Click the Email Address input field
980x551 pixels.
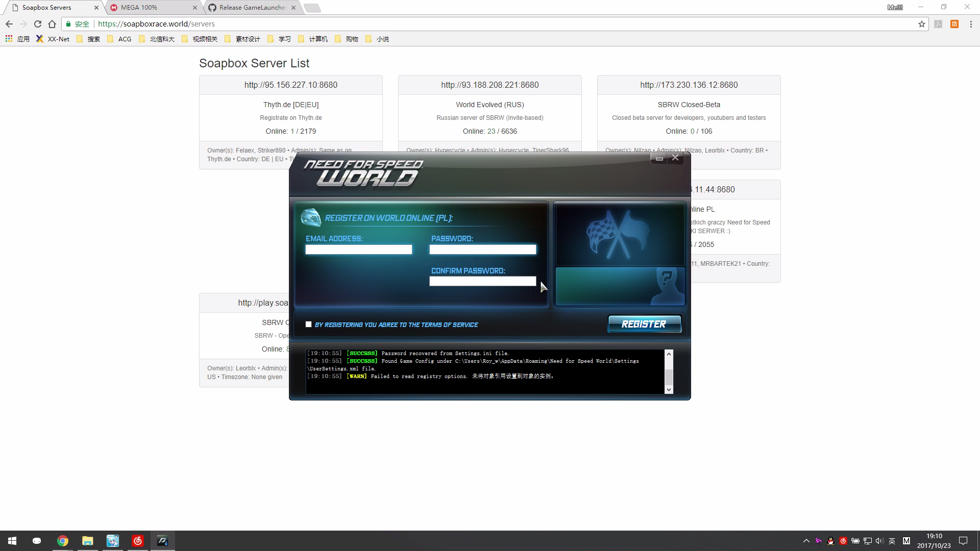[358, 249]
